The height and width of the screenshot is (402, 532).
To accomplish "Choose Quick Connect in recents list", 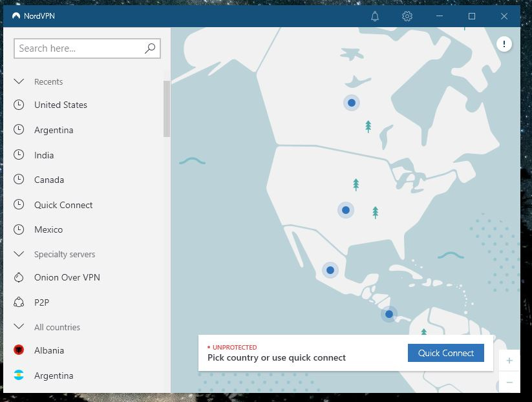I will (x=63, y=205).
